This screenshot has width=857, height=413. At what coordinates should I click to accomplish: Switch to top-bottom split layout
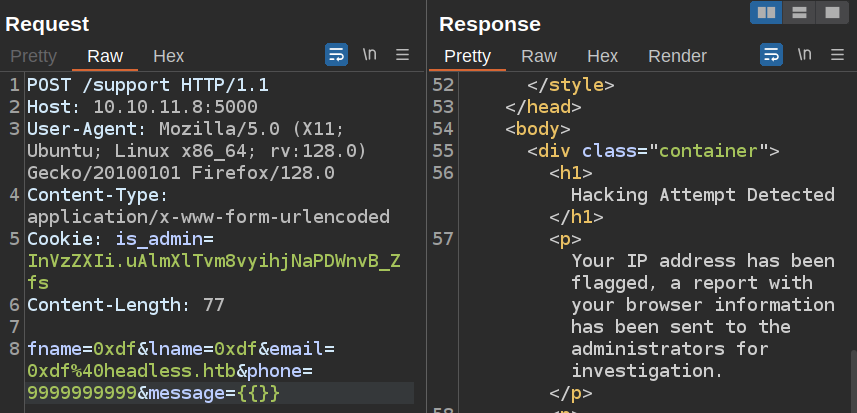[799, 12]
